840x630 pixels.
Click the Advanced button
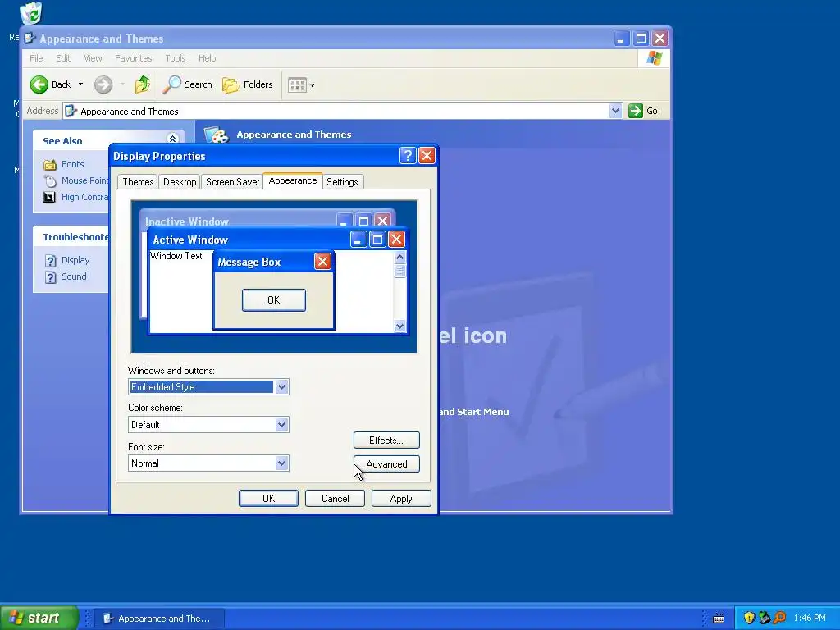tap(386, 464)
